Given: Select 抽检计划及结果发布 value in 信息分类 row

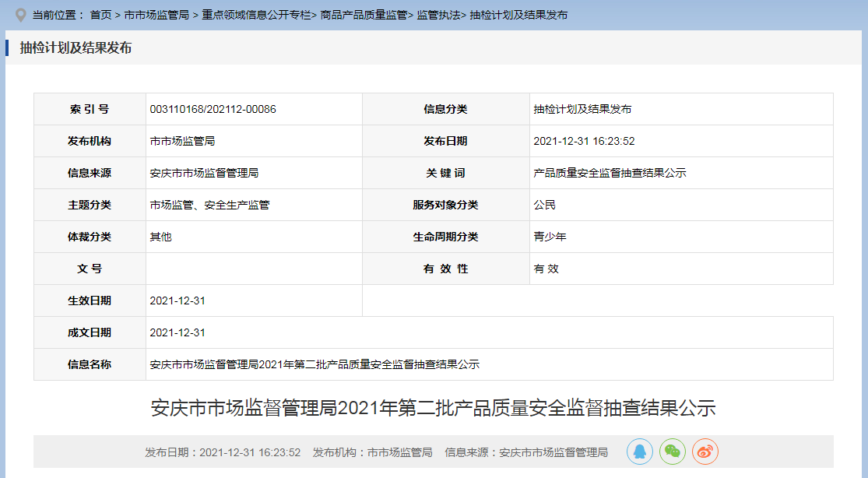Looking at the screenshot, I should point(582,109).
